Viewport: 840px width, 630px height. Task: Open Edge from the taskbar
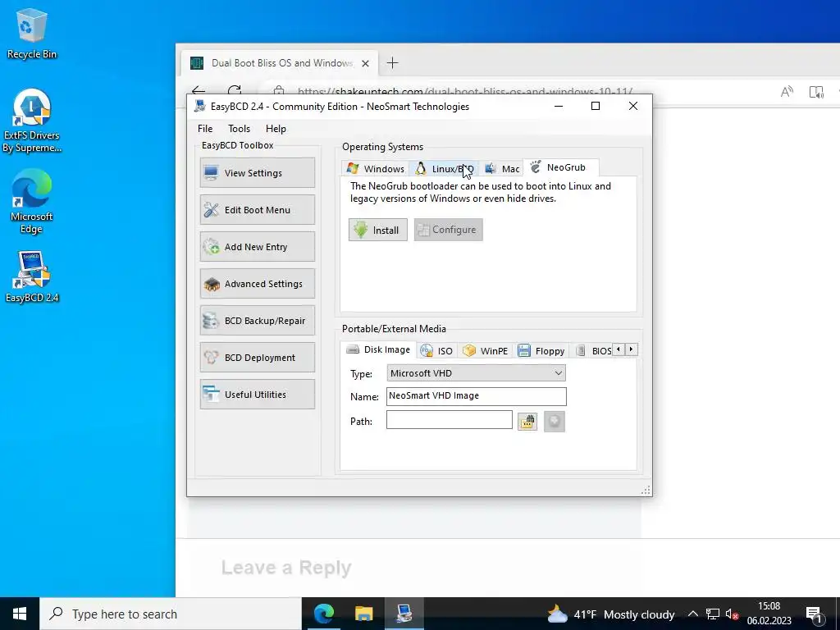click(x=323, y=614)
